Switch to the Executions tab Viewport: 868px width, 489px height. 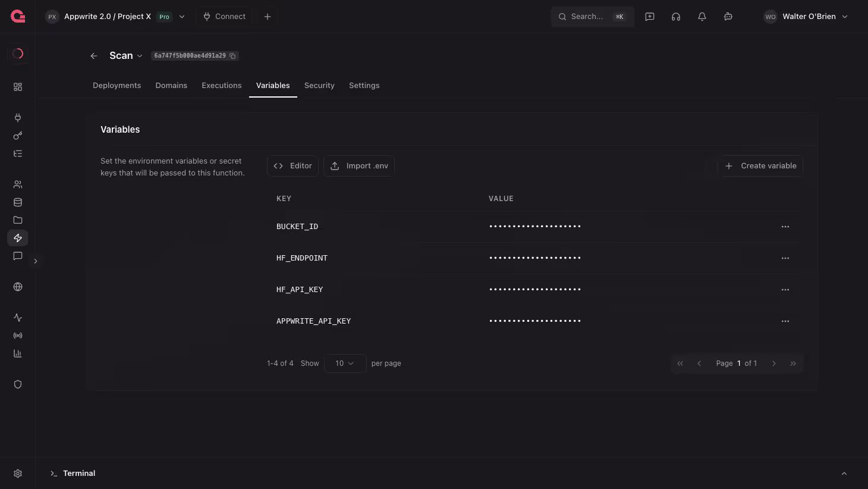tap(222, 86)
